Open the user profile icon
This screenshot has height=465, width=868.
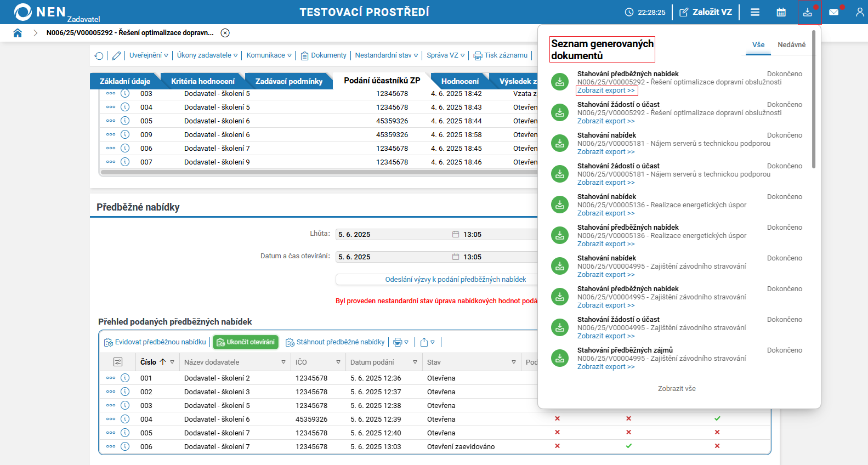click(x=859, y=12)
